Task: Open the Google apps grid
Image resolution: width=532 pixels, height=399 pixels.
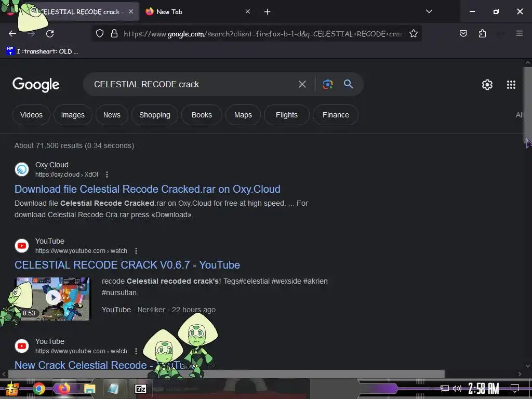Action: pyautogui.click(x=511, y=85)
